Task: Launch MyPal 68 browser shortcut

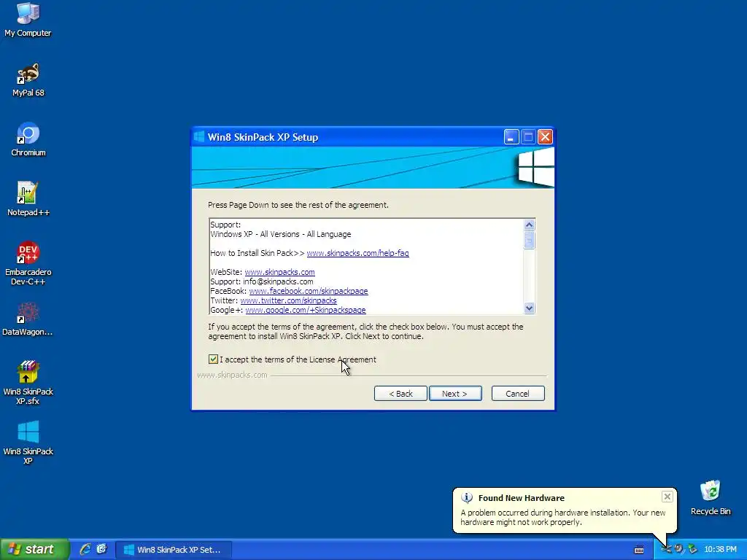Action: click(x=28, y=79)
